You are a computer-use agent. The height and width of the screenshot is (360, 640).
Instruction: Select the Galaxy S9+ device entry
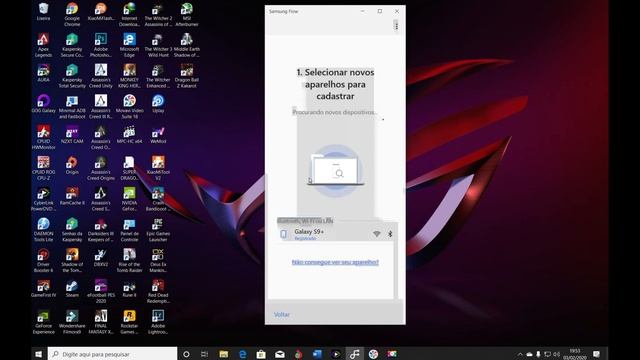pos(336,234)
